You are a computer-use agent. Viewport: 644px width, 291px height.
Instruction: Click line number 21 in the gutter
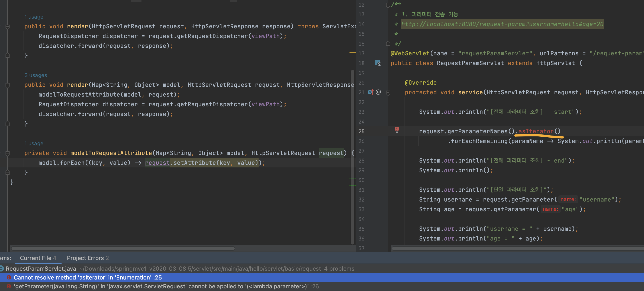pos(361,92)
